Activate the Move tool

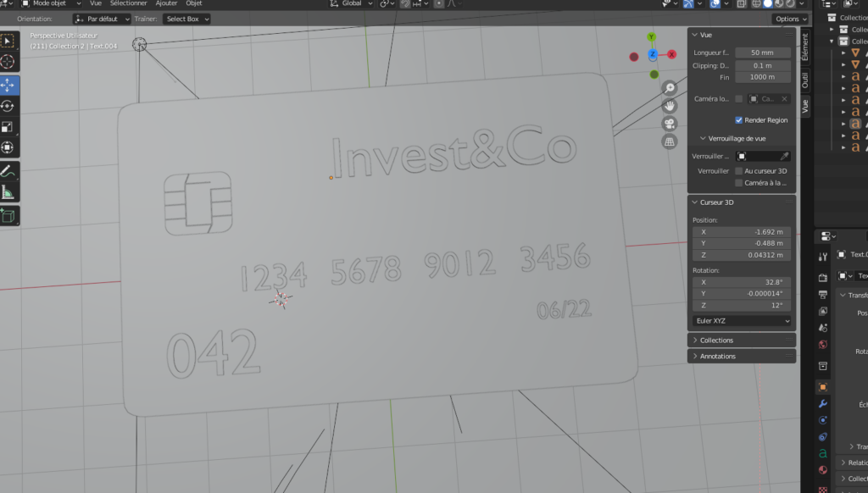pos(8,86)
